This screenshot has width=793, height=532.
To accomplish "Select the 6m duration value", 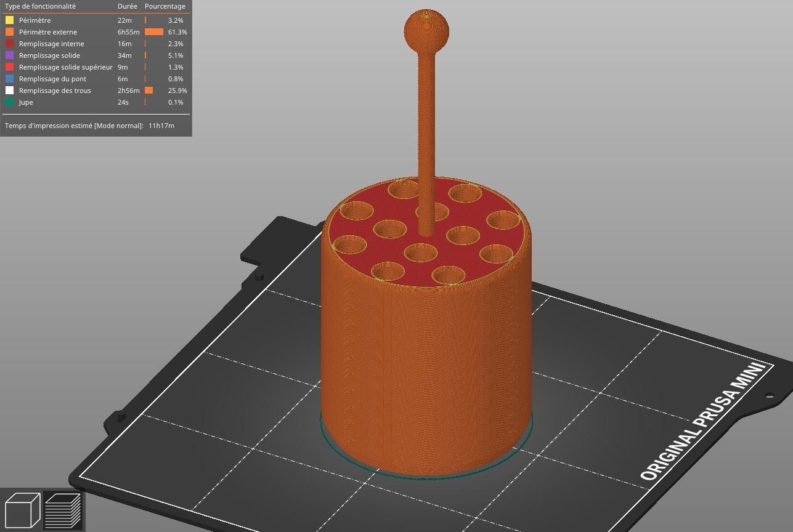I will 123,79.
